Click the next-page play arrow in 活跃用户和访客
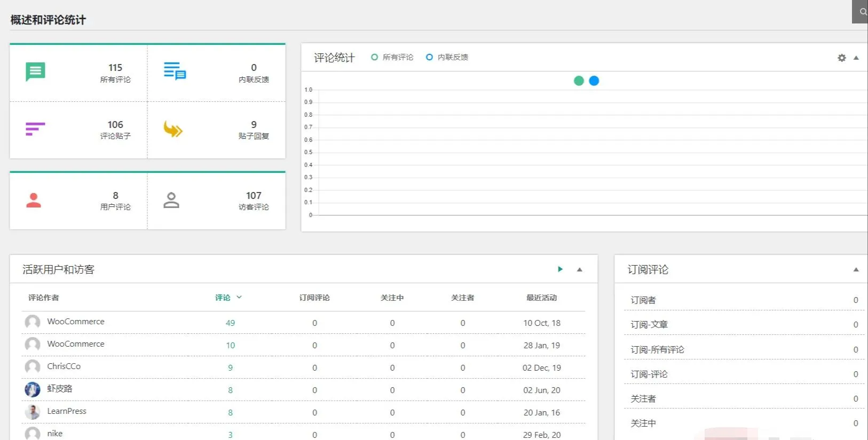Screen dimensions: 868x440 pos(560,269)
